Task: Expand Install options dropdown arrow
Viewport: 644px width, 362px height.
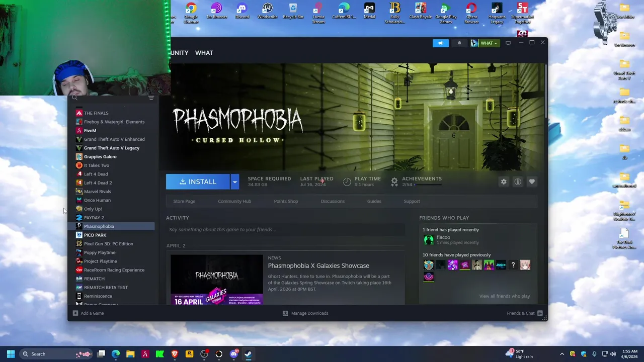Action: pyautogui.click(x=234, y=182)
